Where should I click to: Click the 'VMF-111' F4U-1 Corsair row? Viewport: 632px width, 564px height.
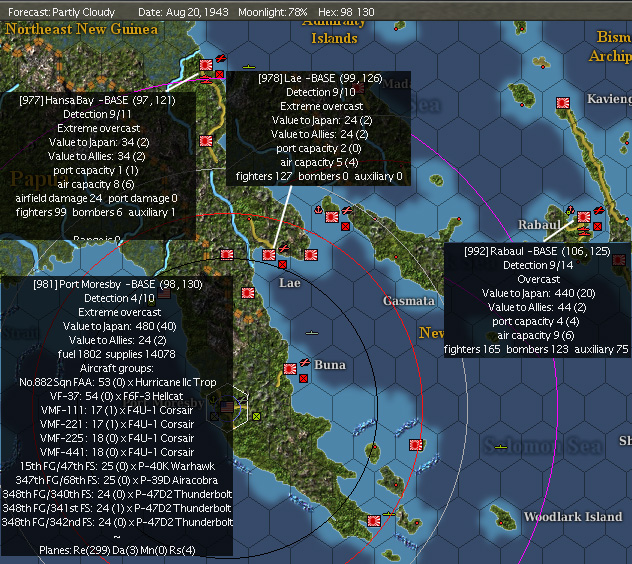pyautogui.click(x=117, y=410)
